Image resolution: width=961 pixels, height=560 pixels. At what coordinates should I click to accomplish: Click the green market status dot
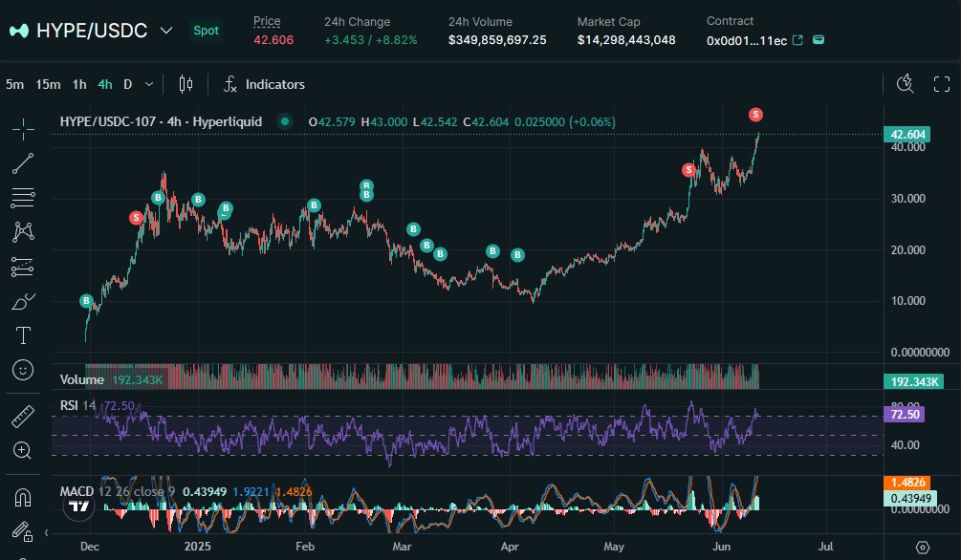click(x=284, y=121)
